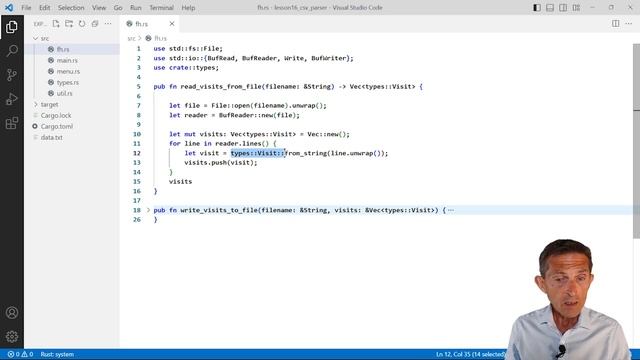Screen dimensions: 640x360
Task: Open the Manage gear icon
Action: [x=12, y=336]
